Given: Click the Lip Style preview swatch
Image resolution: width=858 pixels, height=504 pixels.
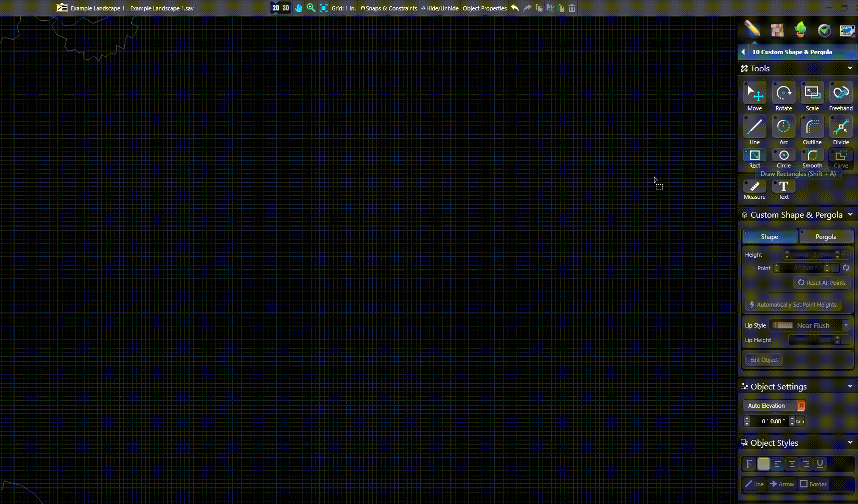Looking at the screenshot, I should (783, 325).
